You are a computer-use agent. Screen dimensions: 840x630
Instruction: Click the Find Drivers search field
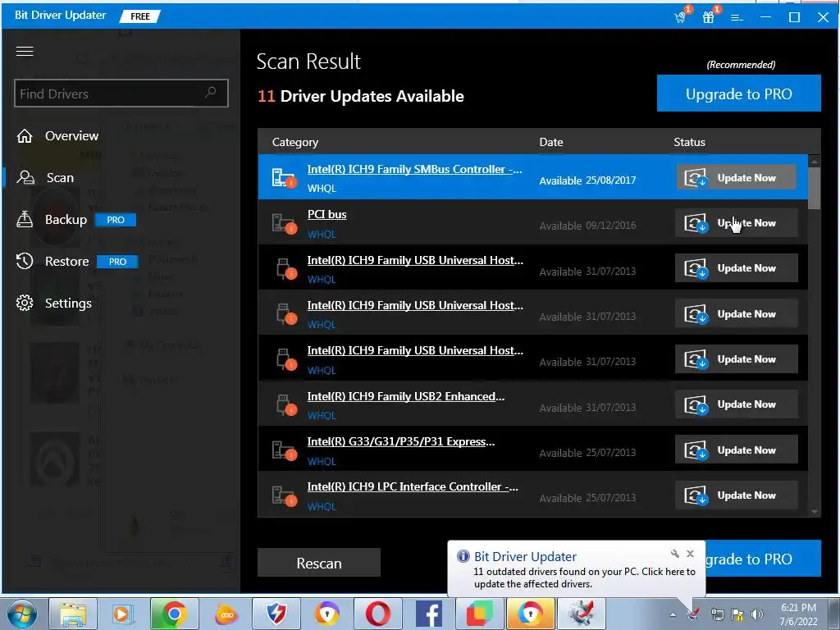121,94
